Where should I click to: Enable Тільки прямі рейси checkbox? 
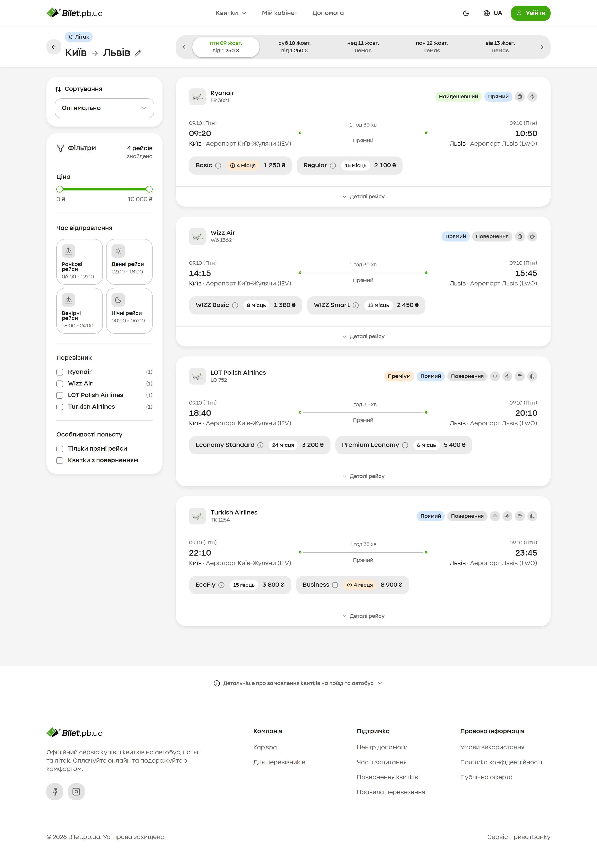coord(60,449)
